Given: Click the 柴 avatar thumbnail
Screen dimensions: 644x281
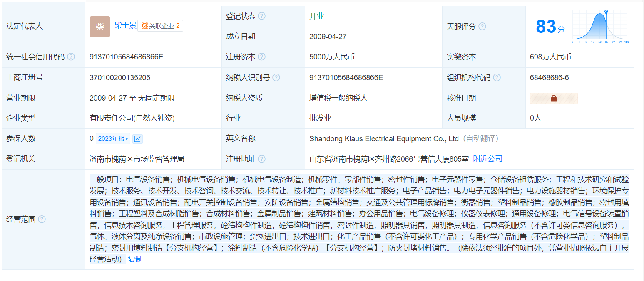Looking at the screenshot, I should (100, 27).
